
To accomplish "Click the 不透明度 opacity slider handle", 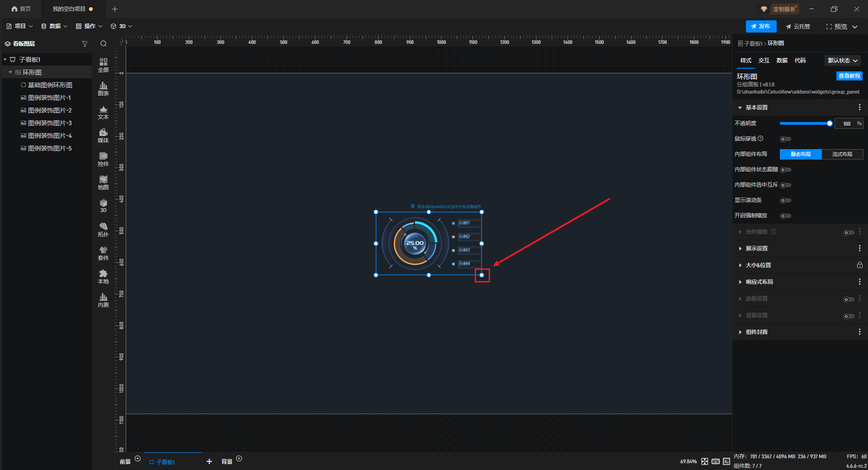I will [830, 123].
